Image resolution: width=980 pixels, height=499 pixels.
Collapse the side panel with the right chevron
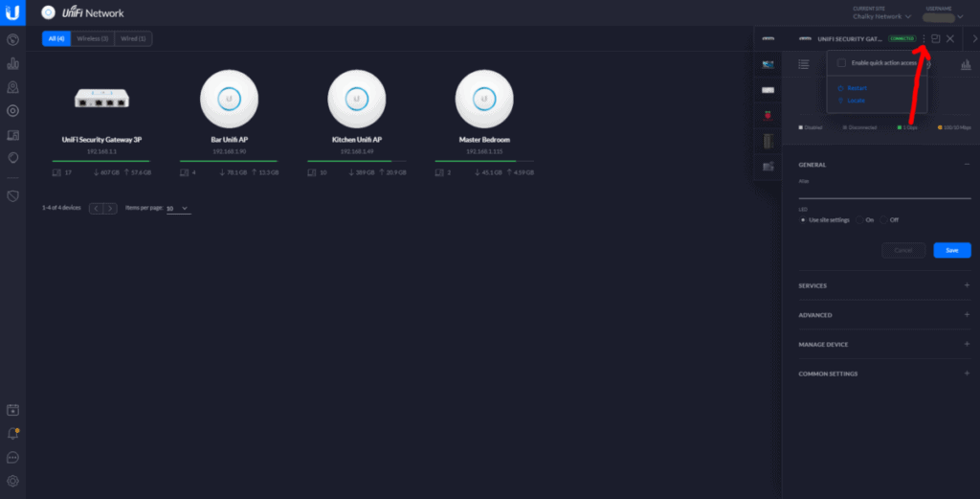974,38
